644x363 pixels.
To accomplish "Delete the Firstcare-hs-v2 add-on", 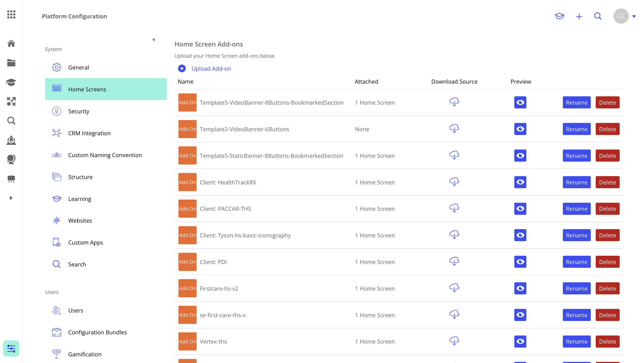I will point(607,288).
